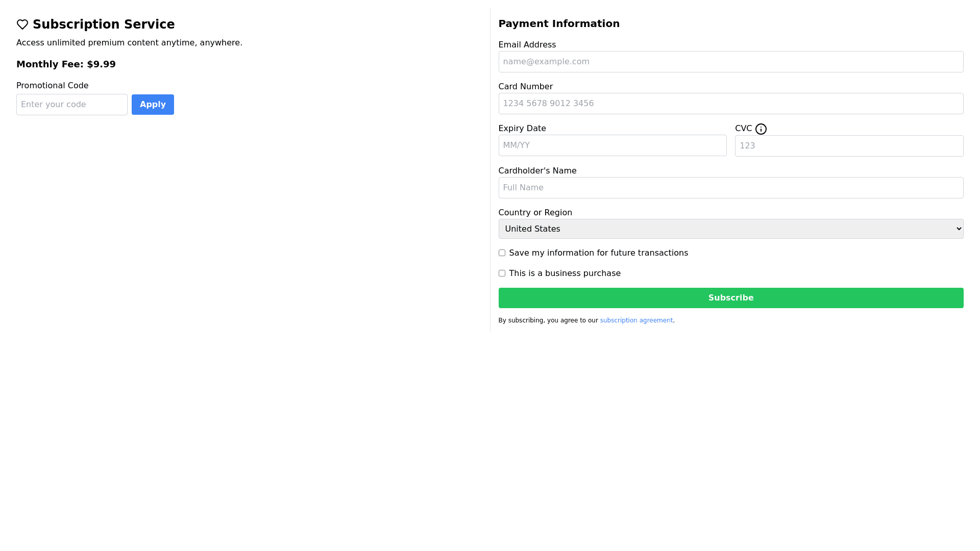Enable Save my information checkbox

(x=502, y=253)
